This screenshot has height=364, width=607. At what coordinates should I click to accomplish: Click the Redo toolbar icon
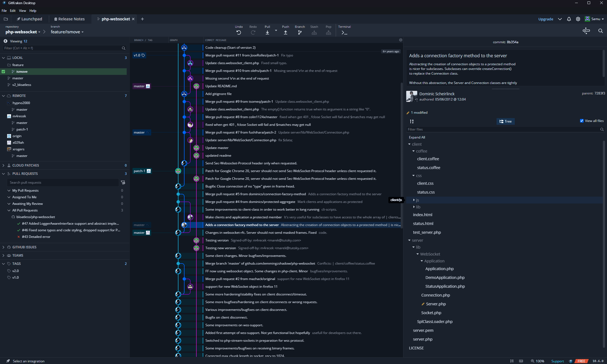[x=253, y=32]
